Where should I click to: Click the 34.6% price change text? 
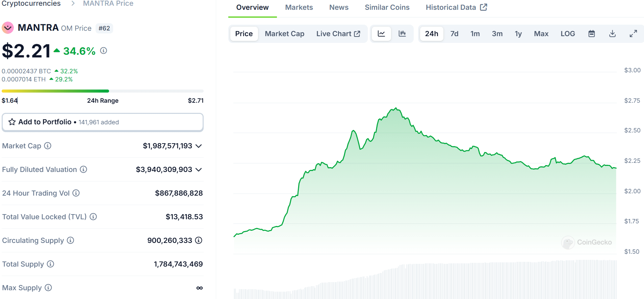[79, 51]
